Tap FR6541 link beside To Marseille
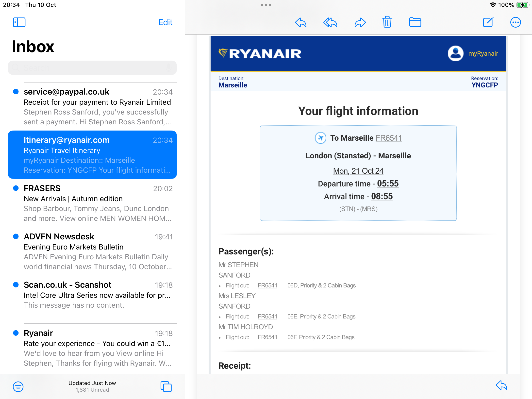This screenshot has height=399, width=532. (x=389, y=138)
